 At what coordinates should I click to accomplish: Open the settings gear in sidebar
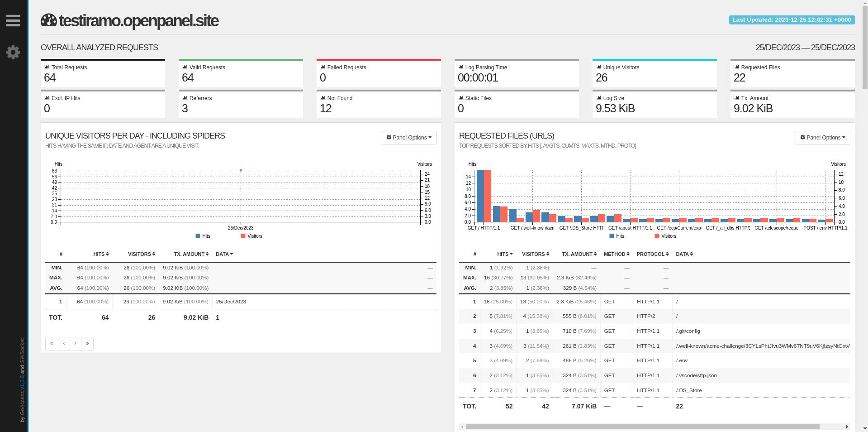coord(13,52)
